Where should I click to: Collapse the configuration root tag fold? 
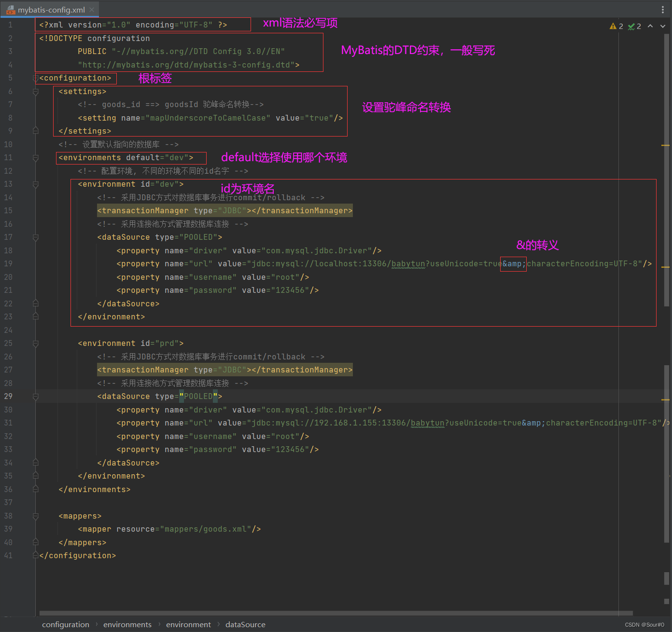click(x=35, y=78)
